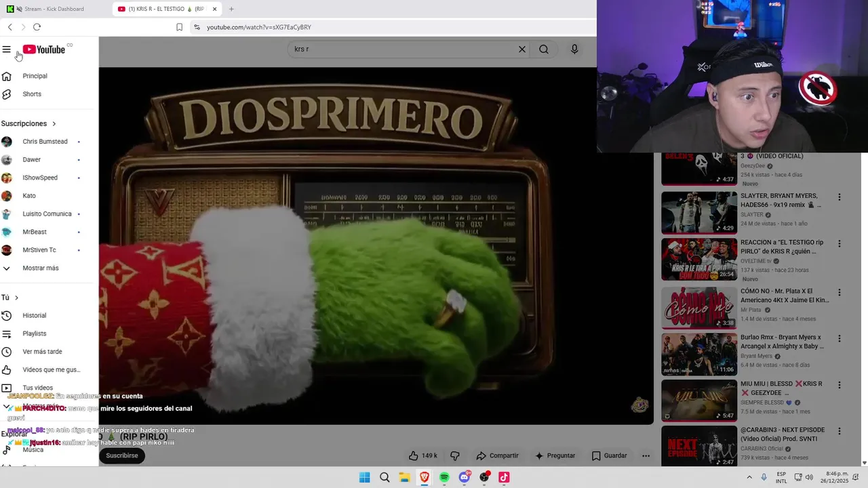Open Chris Bumstead channel

(46, 142)
